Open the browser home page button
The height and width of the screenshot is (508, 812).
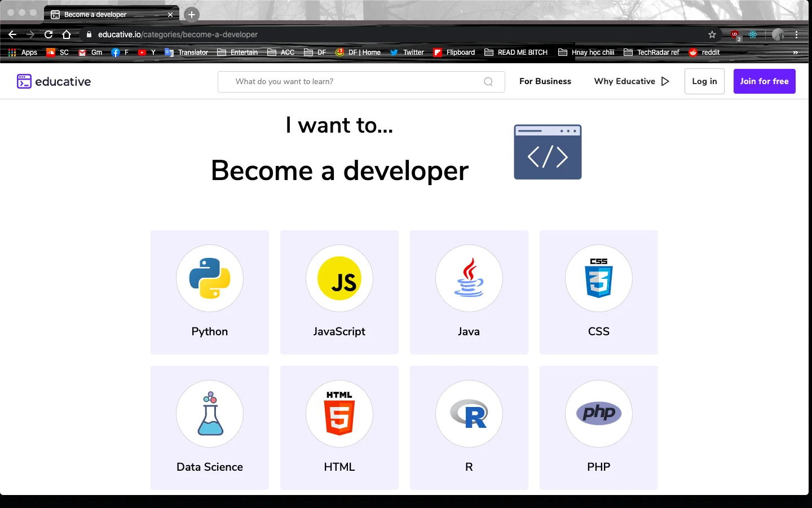pos(67,34)
